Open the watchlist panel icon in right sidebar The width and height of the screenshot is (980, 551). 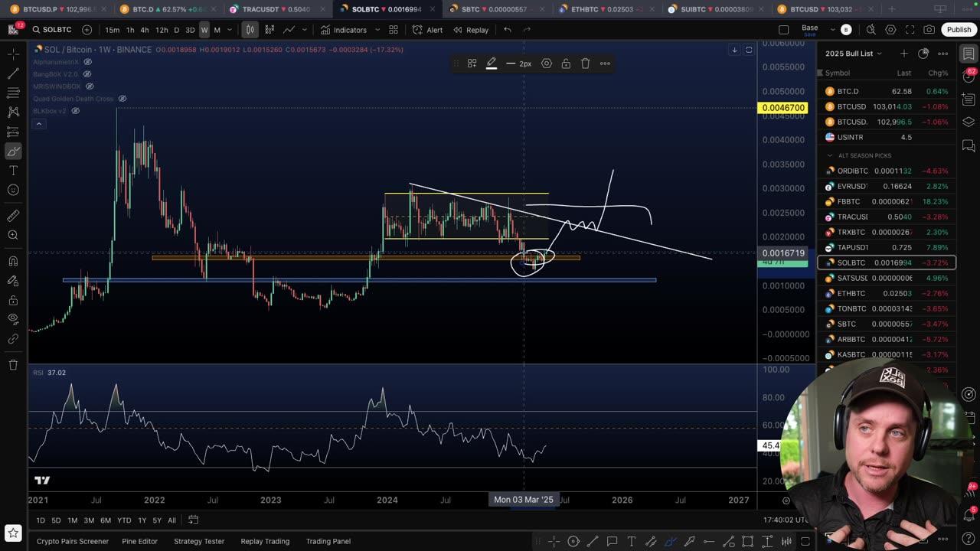coord(969,54)
